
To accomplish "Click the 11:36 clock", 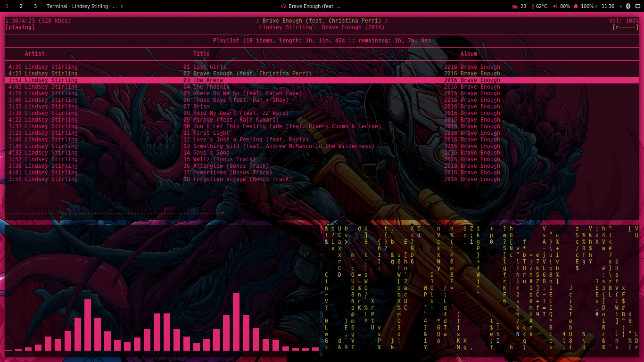I will [x=608, y=6].
